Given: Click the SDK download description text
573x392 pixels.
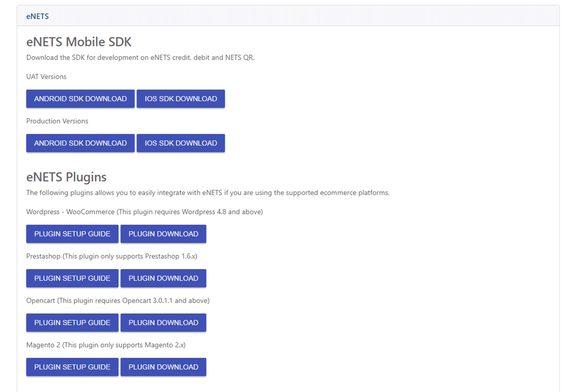Looking at the screenshot, I should [140, 58].
